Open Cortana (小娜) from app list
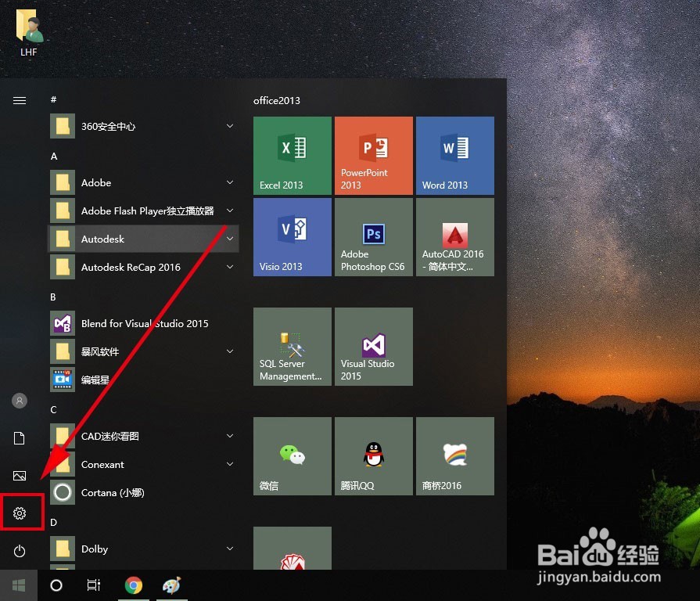Image resolution: width=700 pixels, height=601 pixels. 145,492
